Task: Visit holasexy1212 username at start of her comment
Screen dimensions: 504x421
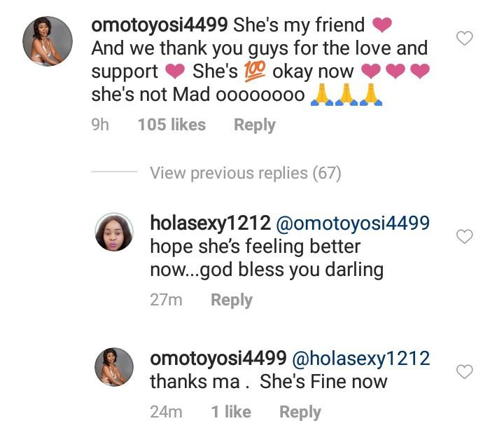Action: click(x=210, y=223)
